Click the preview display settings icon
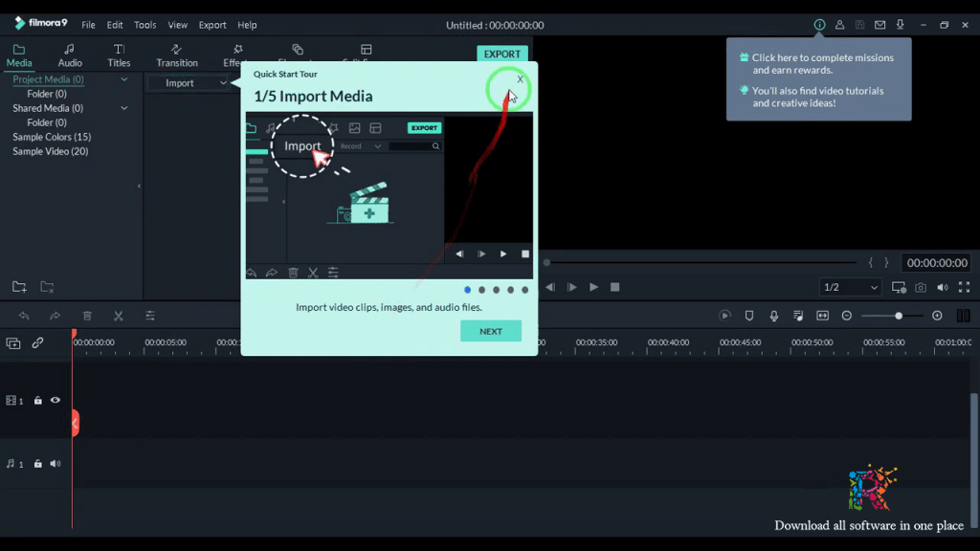980x551 pixels. pos(899,287)
